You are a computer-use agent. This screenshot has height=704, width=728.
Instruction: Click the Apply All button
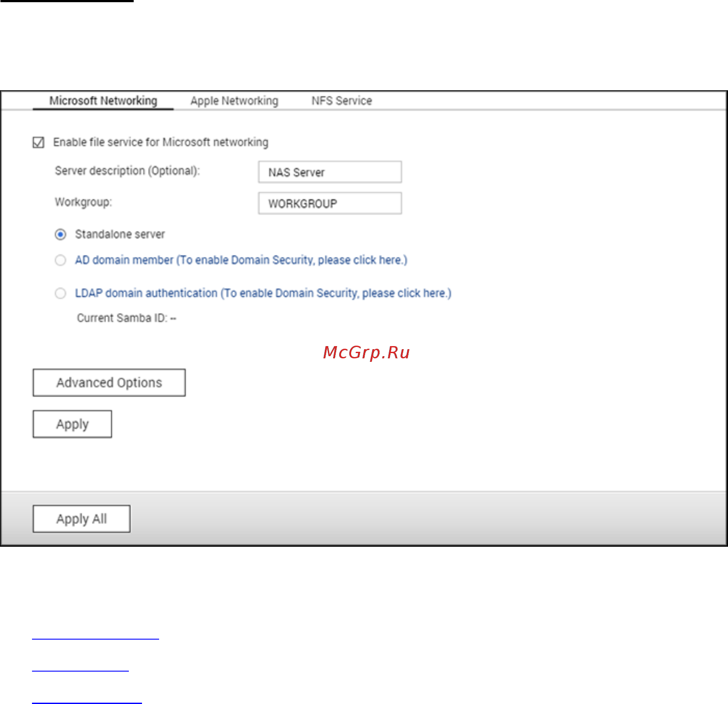click(82, 519)
